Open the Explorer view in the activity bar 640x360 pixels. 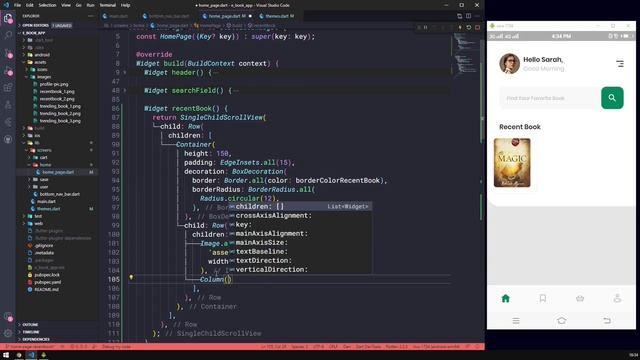click(x=8, y=18)
